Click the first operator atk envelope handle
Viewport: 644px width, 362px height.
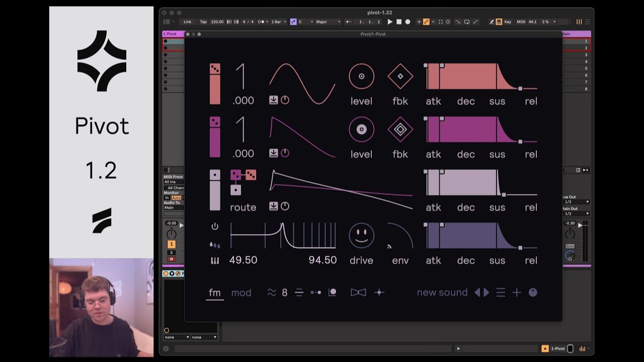pos(426,65)
